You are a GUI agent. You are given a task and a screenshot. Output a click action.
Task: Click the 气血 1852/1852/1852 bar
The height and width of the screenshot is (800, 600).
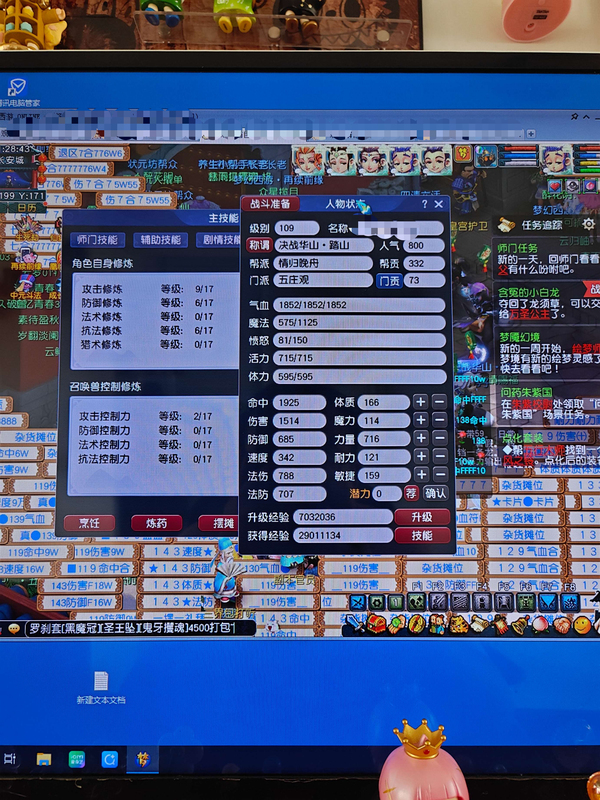[359, 305]
